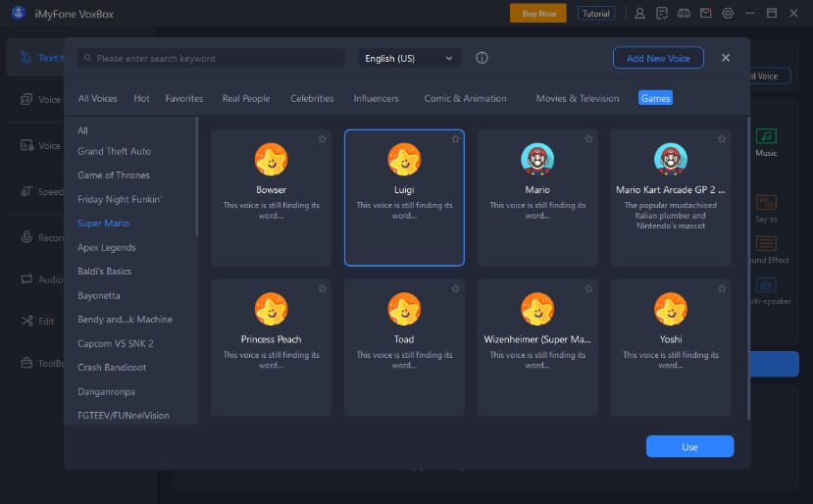Open the info icon next to language
The image size is (813, 504).
(482, 58)
